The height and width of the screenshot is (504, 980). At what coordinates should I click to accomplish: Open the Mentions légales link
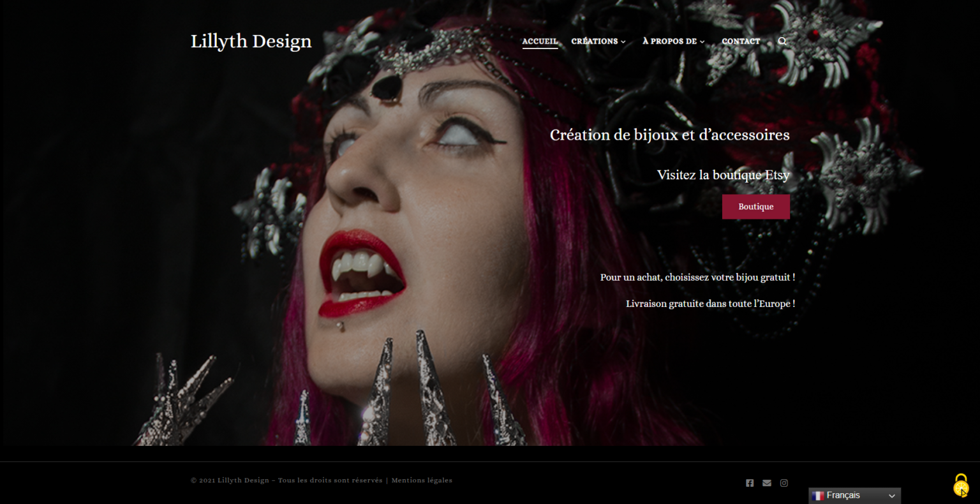click(422, 480)
